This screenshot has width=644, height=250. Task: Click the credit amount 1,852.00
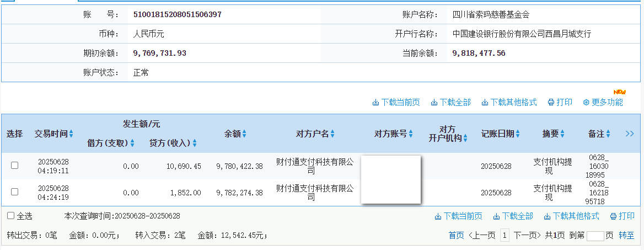186,193
